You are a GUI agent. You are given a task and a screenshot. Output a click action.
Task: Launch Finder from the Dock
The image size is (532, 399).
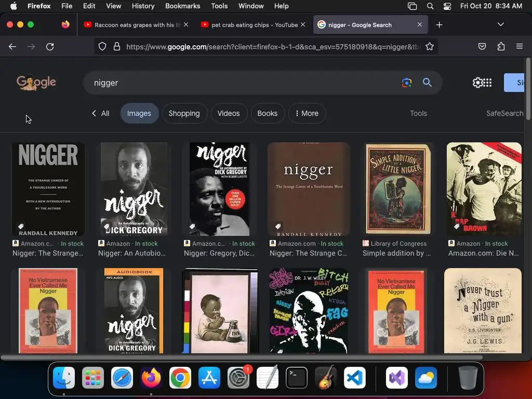tap(64, 378)
